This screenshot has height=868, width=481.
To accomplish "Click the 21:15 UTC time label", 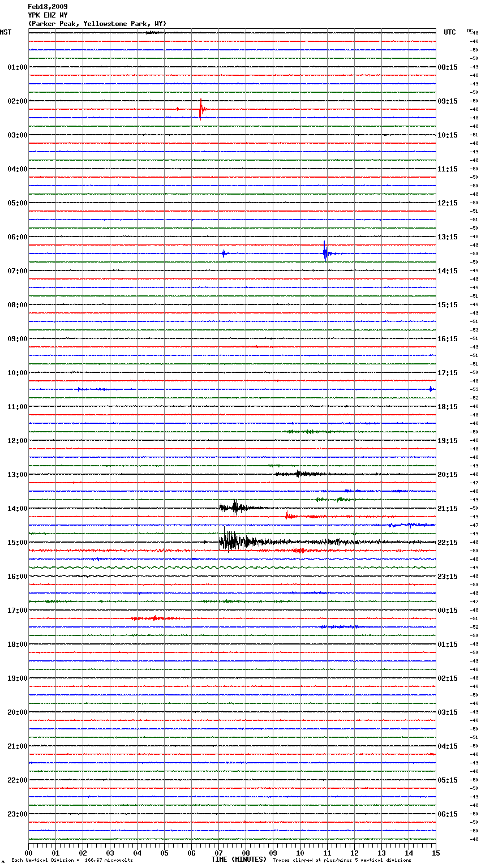I will coord(448,509).
